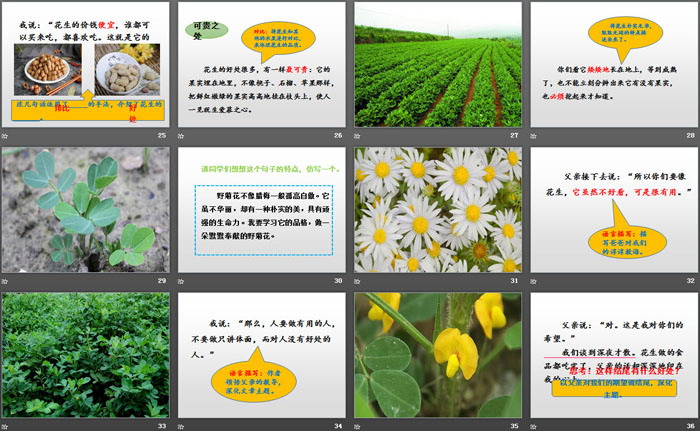Click the animation star icon under slide 27
Screen dimensions: 700x431
click(357, 136)
